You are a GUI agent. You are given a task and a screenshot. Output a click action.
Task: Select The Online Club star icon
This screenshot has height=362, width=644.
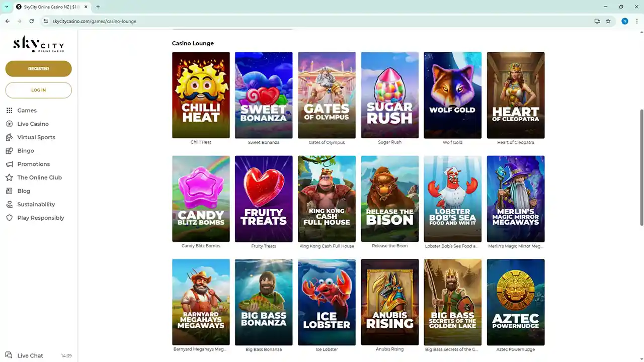[9, 177]
